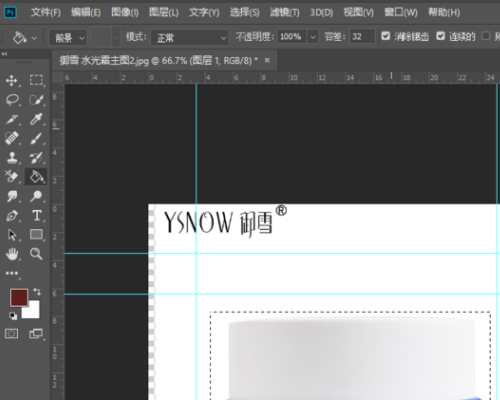This screenshot has height=400, width=500.
Task: Select the Smudge tool
Action: [x=12, y=196]
